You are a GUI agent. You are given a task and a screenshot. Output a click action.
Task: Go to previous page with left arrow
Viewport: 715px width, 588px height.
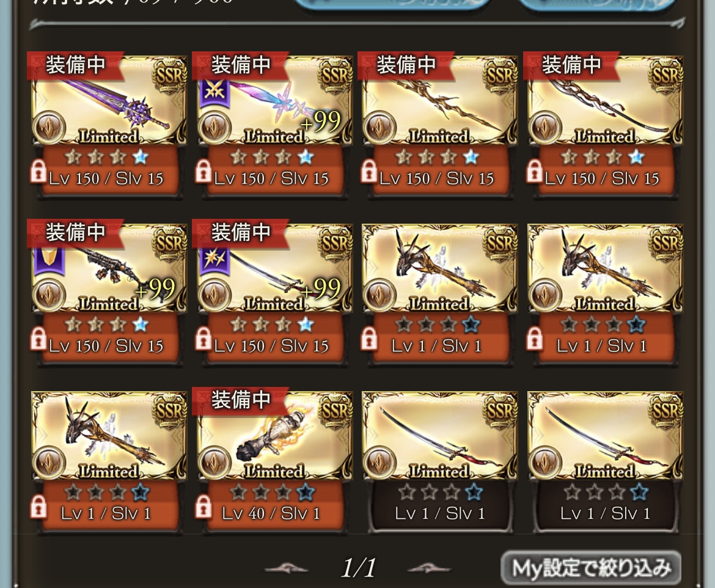tap(287, 568)
